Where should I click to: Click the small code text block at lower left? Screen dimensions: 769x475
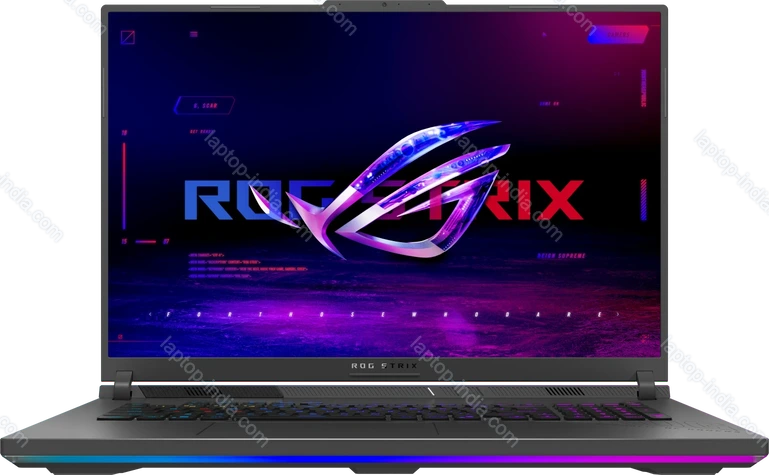click(x=228, y=264)
